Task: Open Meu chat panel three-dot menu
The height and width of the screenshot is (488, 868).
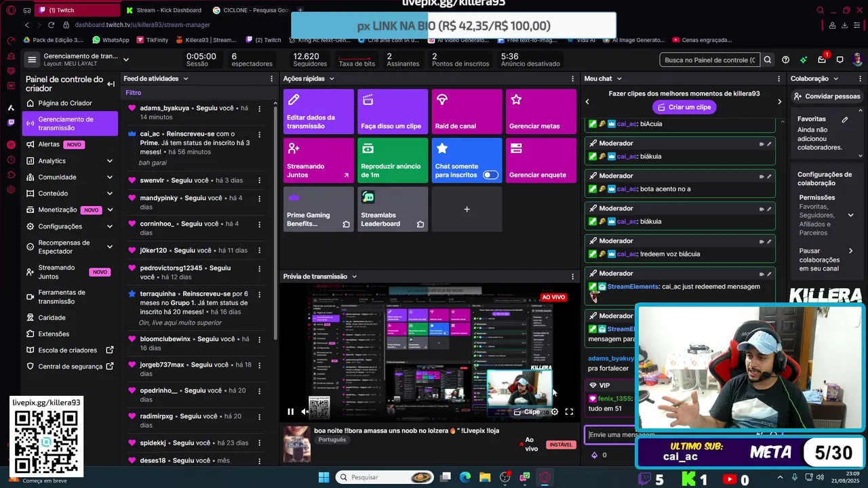Action: 778,79
